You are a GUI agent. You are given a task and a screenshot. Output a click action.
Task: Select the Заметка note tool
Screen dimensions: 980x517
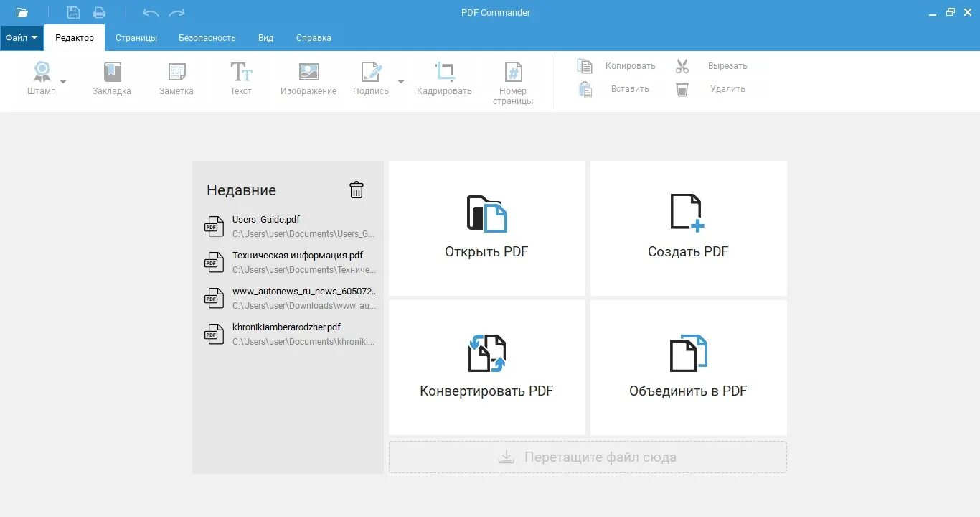click(x=176, y=79)
